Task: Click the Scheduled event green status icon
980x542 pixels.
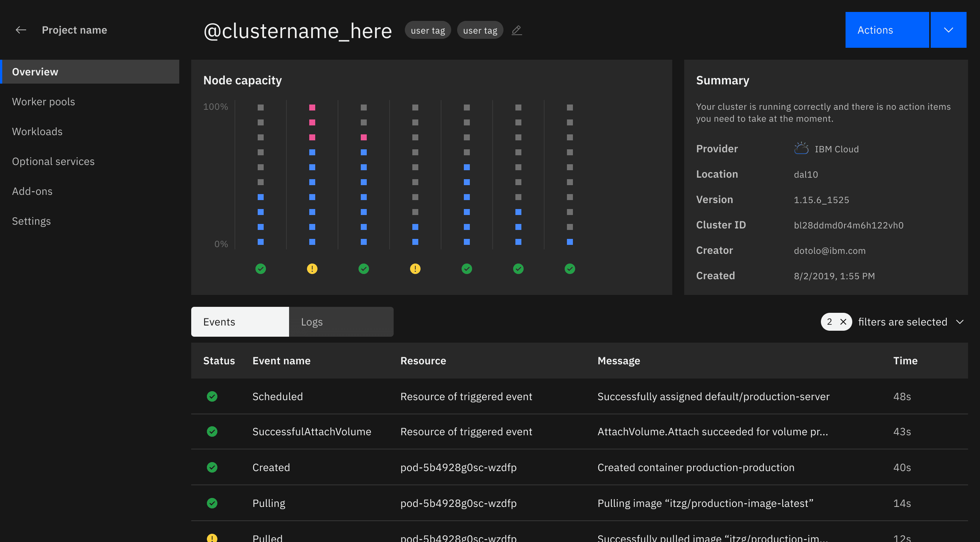Action: click(212, 396)
